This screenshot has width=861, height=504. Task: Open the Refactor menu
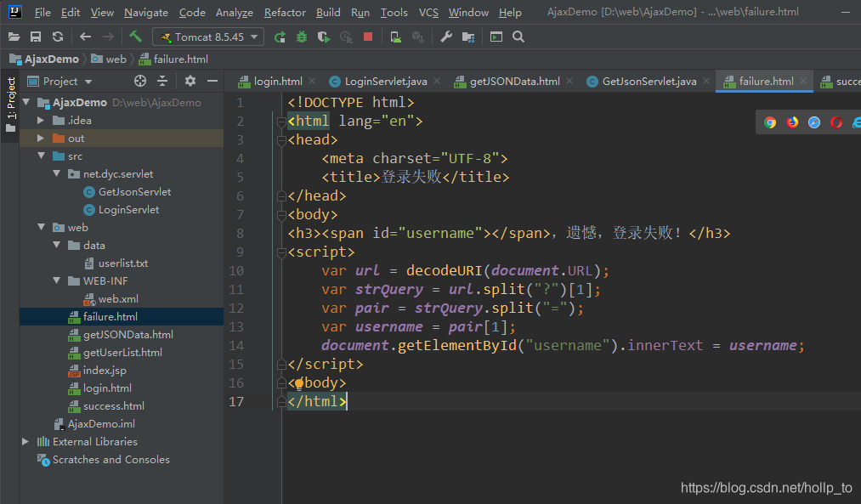285,12
